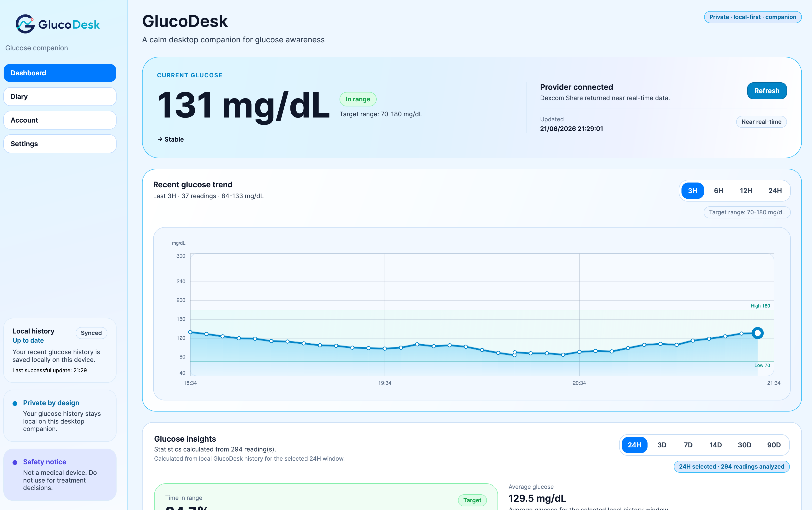Refresh the provider glucose data
The height and width of the screenshot is (510, 812).
click(767, 91)
